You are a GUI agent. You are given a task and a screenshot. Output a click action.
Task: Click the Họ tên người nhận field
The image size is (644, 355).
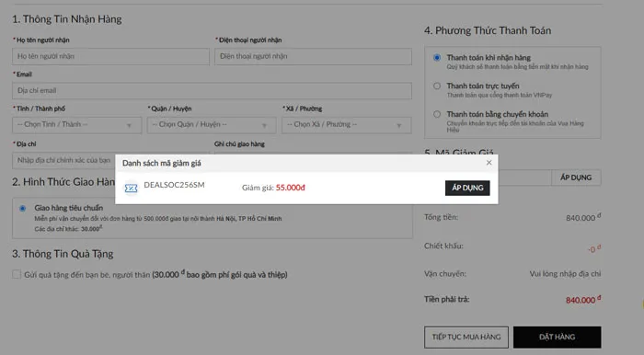110,56
